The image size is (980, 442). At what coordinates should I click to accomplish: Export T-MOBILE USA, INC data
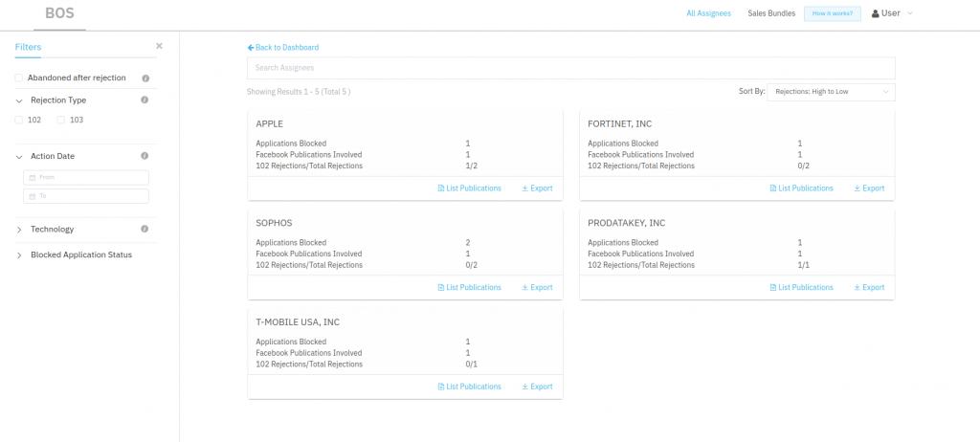(538, 387)
